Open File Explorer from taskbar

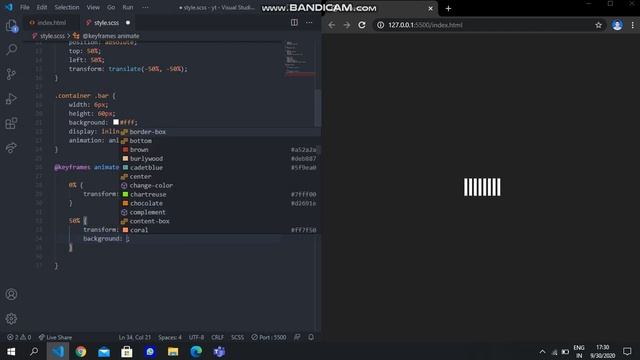click(173, 351)
